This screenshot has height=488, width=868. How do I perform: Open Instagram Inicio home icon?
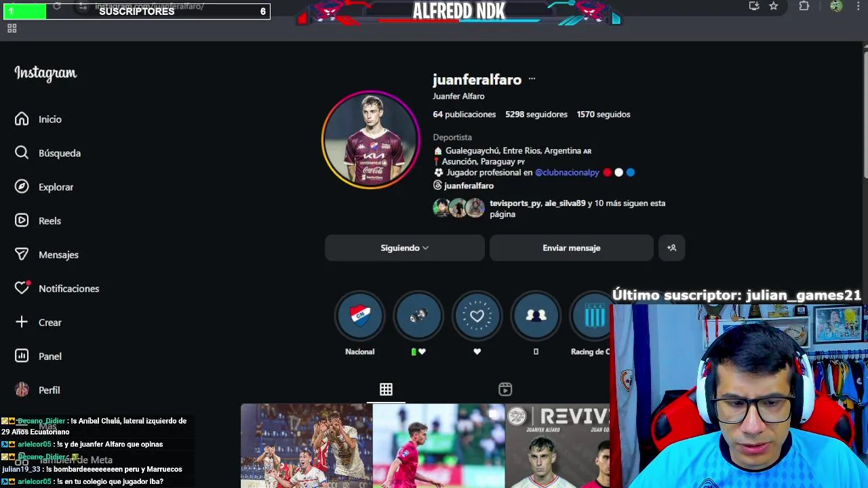[22, 119]
